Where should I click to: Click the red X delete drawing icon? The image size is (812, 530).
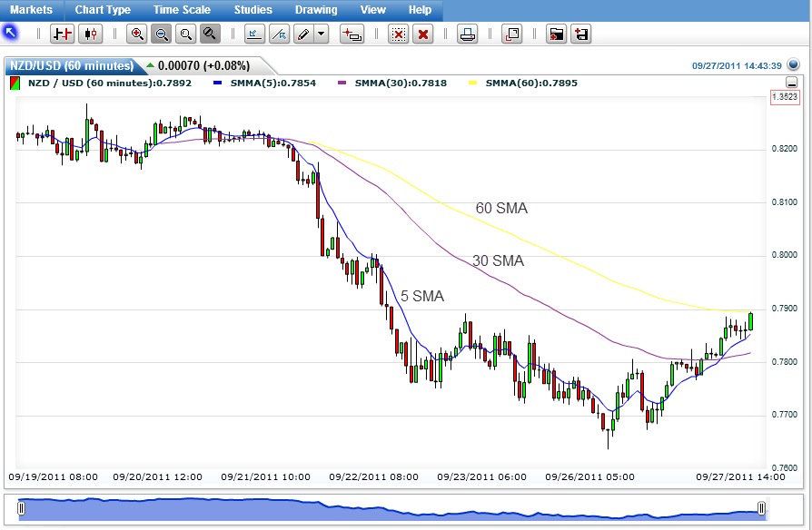click(422, 34)
